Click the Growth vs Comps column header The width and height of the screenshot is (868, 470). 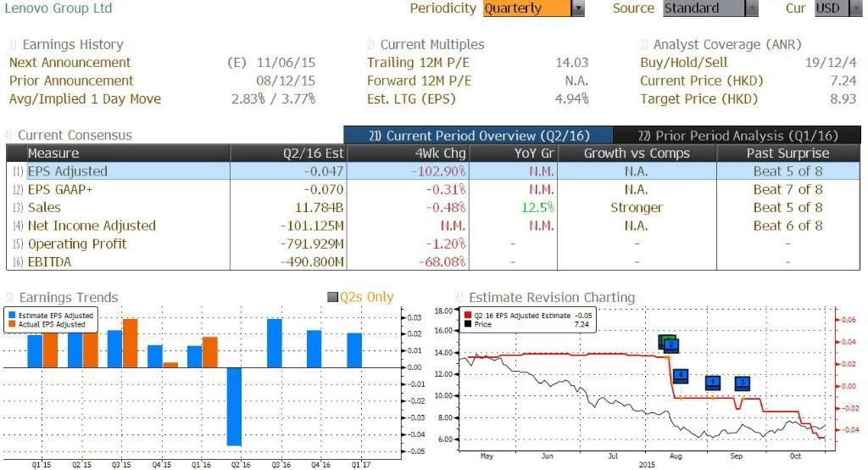click(637, 153)
